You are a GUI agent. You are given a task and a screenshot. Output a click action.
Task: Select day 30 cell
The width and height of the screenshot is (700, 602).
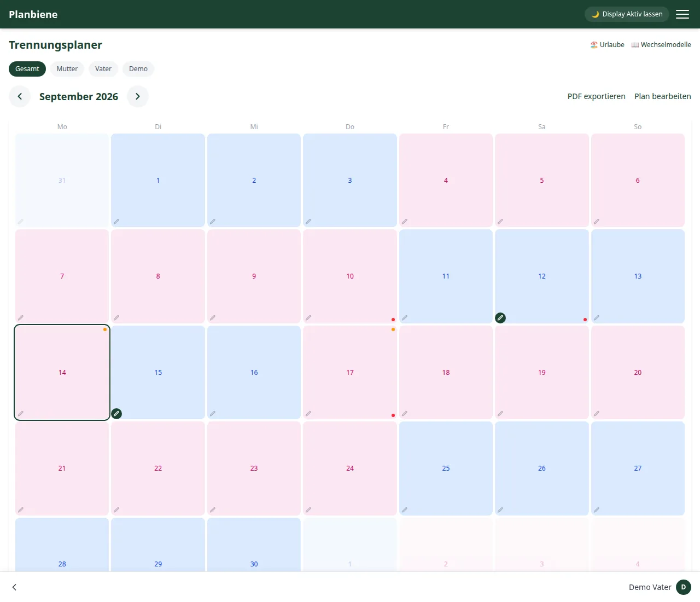pos(254,545)
